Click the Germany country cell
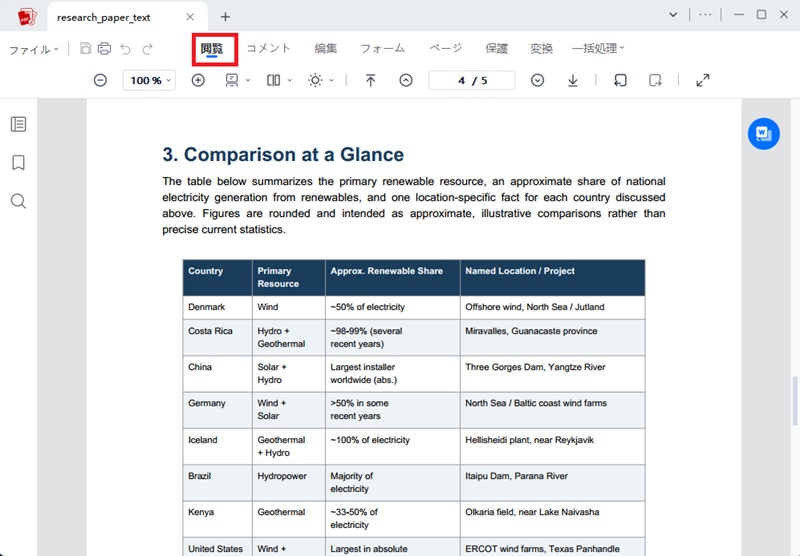800x556 pixels. (217, 410)
